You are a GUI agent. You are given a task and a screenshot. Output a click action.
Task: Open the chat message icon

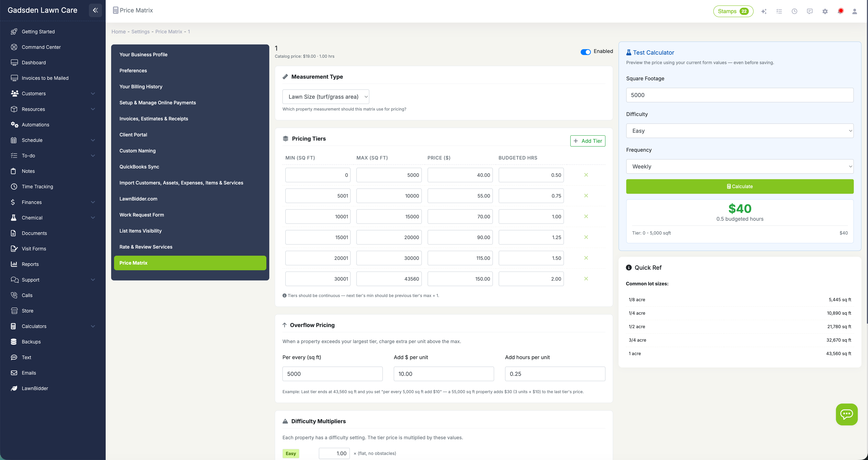[810, 11]
